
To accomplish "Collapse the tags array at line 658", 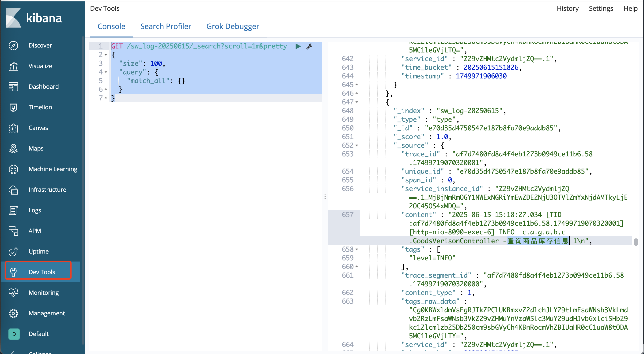I will 357,249.
